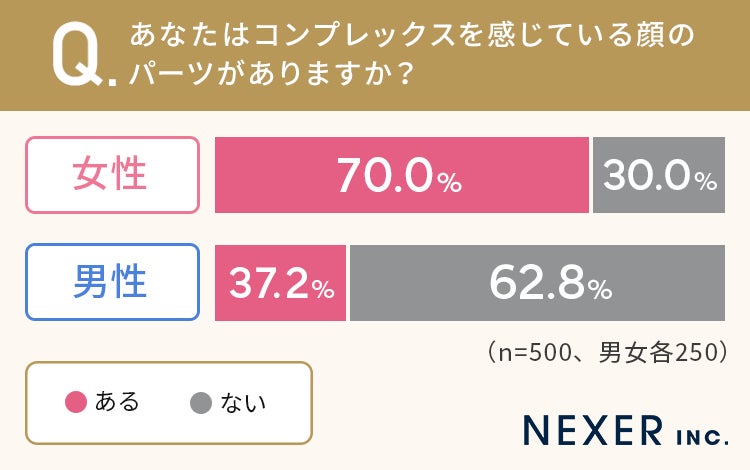Click the 男性 label box
The width and height of the screenshot is (750, 470).
(x=112, y=282)
